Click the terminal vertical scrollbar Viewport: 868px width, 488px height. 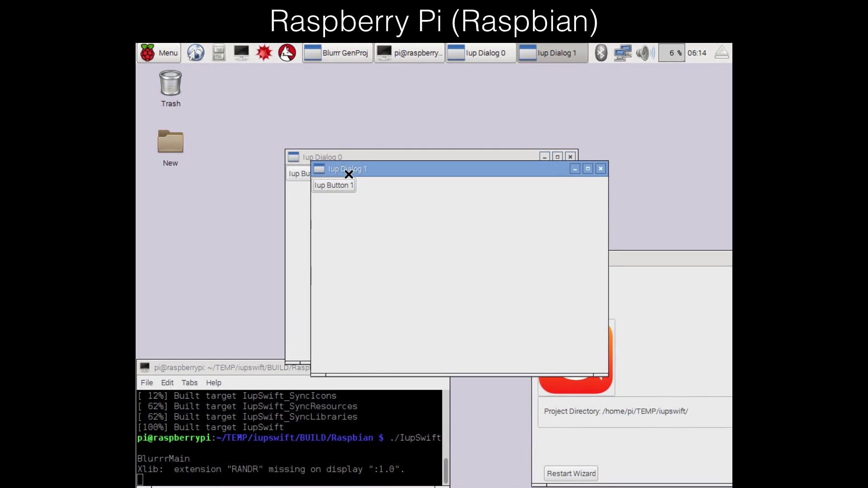(446, 470)
